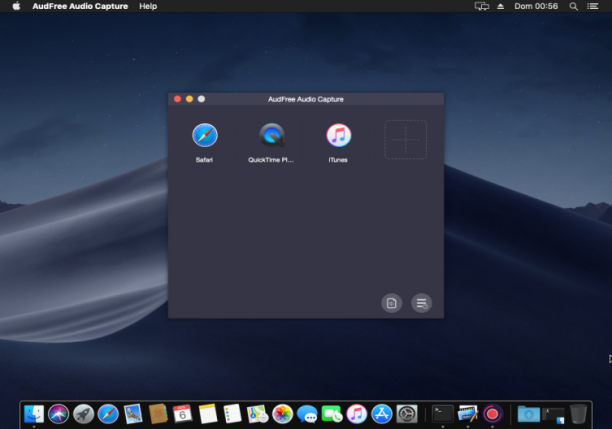Open the Mail stamp icon in Dock

pos(133,414)
